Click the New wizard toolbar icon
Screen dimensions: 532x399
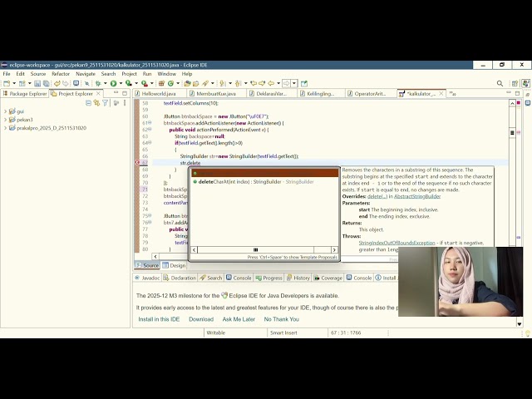[x=7, y=83]
